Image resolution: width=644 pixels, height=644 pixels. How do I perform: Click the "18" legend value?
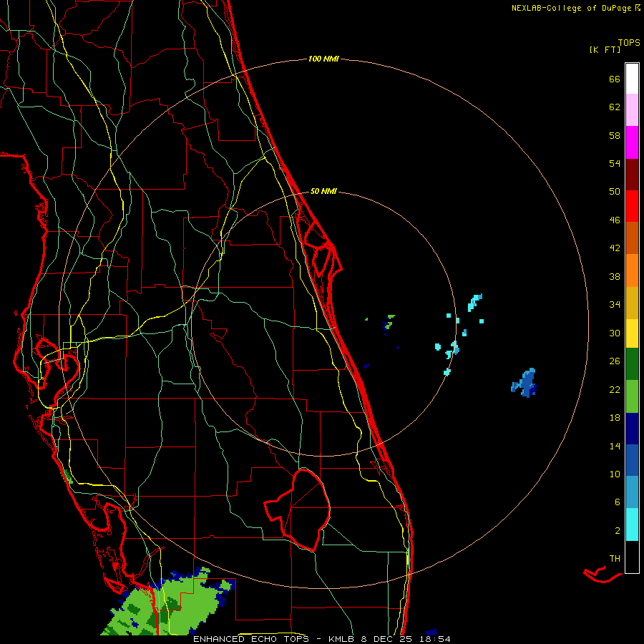tap(615, 418)
